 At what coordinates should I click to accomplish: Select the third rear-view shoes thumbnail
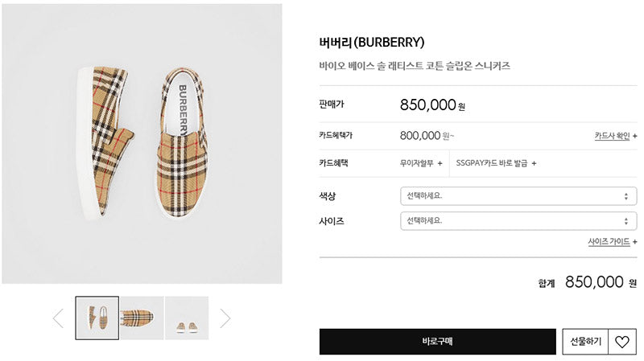187,318
